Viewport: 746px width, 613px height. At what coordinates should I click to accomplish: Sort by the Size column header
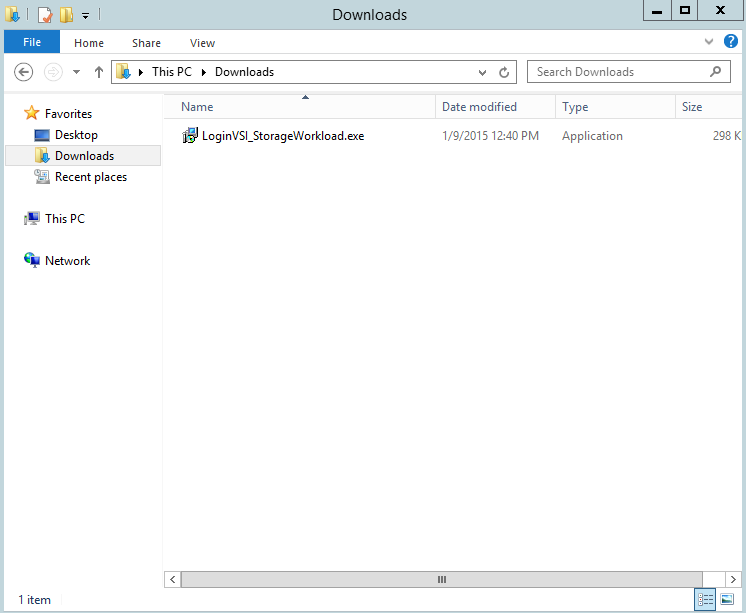[x=709, y=107]
